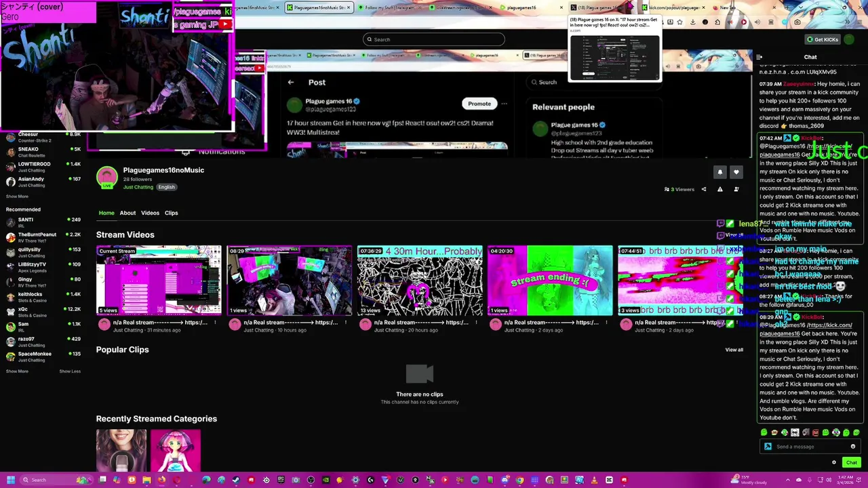The image size is (868, 488).
Task: Switch to the Clips tab
Action: [x=171, y=213]
